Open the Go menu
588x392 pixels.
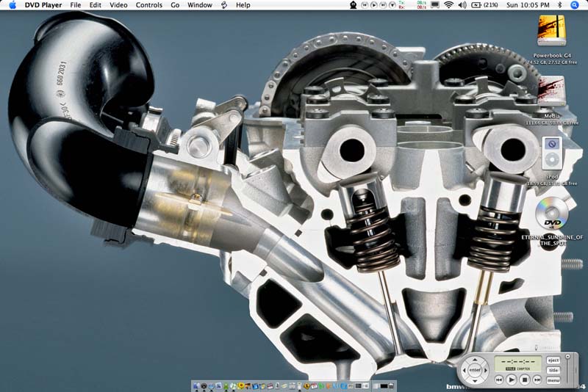pyautogui.click(x=175, y=5)
